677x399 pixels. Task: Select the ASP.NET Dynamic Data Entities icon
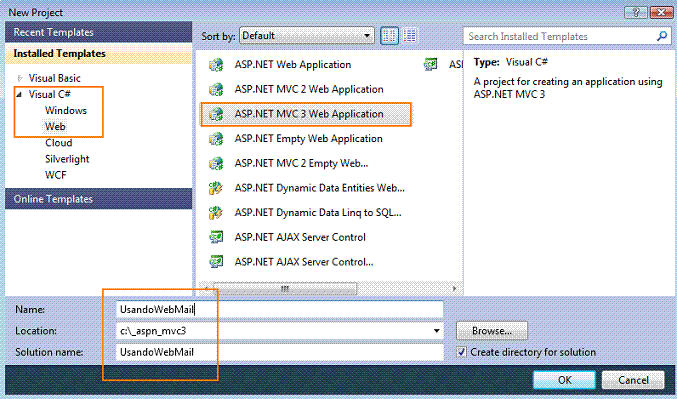pyautogui.click(x=216, y=188)
